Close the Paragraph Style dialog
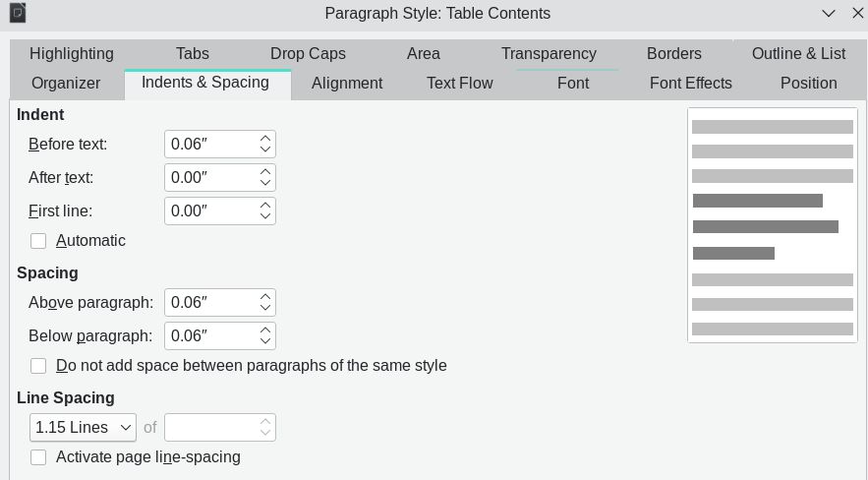 (x=857, y=14)
